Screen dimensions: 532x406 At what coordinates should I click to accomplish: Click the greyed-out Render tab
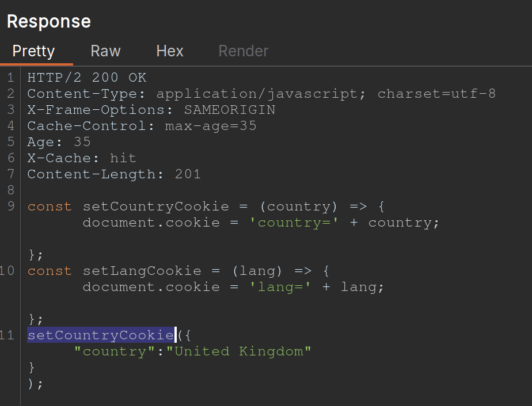coord(243,51)
